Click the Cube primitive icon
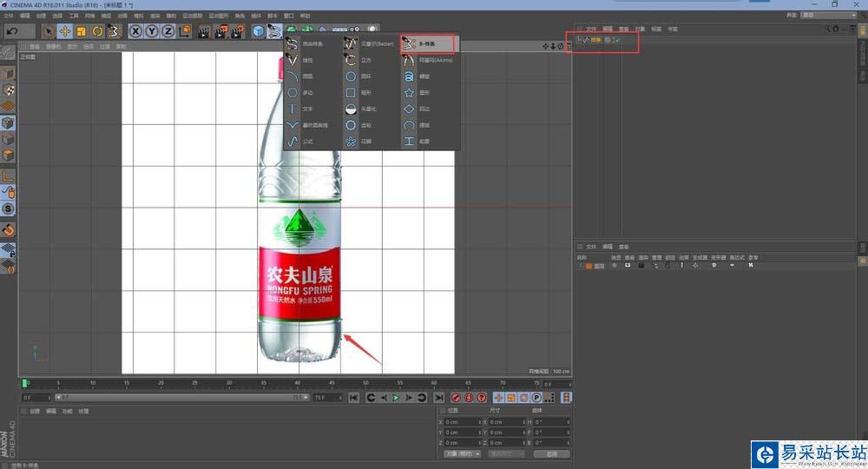The height and width of the screenshot is (469, 868). [x=259, y=31]
